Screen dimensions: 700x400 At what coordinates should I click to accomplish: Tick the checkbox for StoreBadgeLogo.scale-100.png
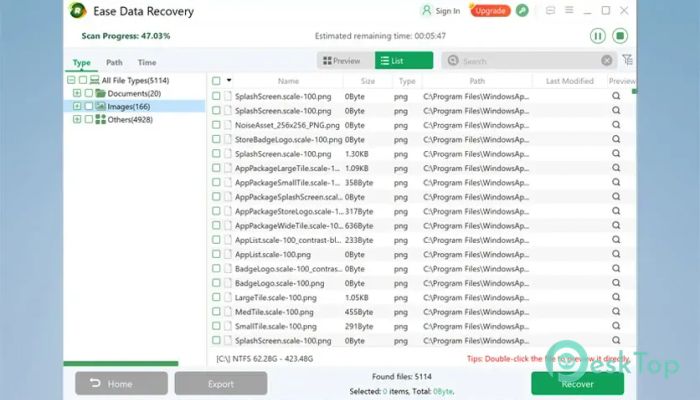point(217,139)
